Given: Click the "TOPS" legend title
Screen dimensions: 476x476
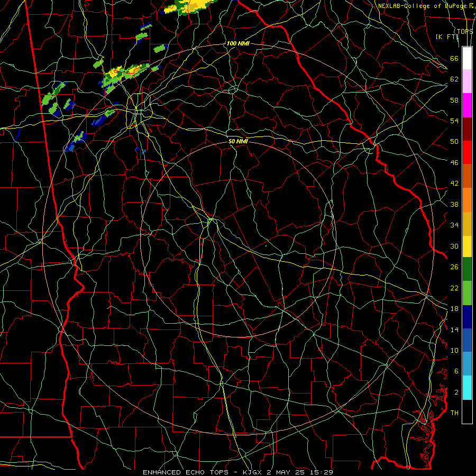Looking at the screenshot, I should pos(465,32).
